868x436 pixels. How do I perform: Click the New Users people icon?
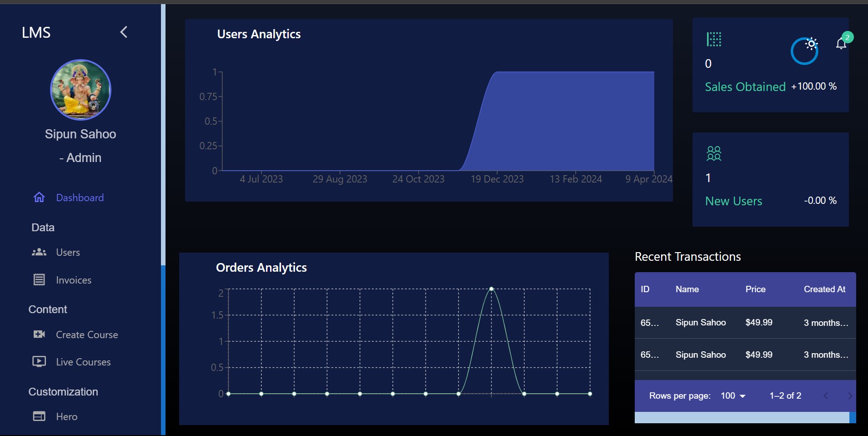[714, 154]
